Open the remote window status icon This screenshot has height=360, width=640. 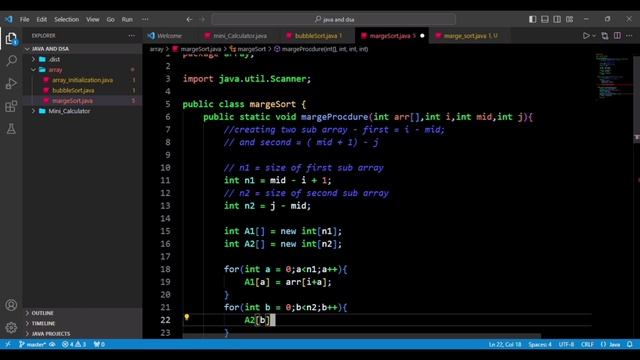click(8, 344)
